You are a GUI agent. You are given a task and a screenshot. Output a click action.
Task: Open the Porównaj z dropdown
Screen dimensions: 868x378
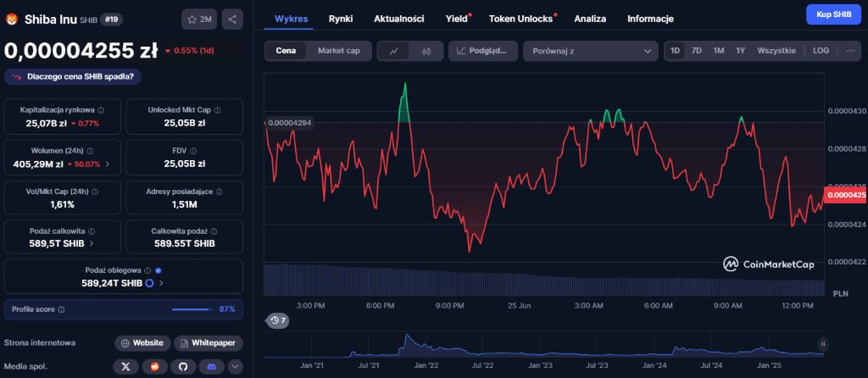click(590, 51)
